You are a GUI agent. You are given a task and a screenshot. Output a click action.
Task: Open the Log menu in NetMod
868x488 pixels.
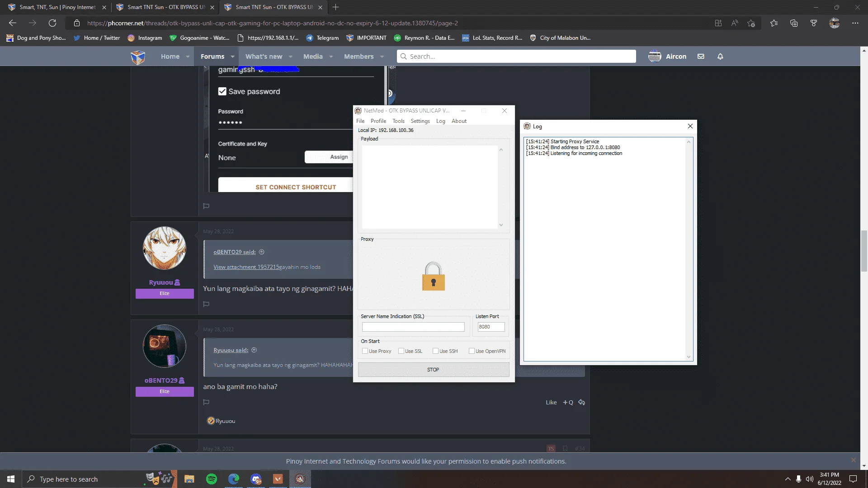click(x=441, y=121)
